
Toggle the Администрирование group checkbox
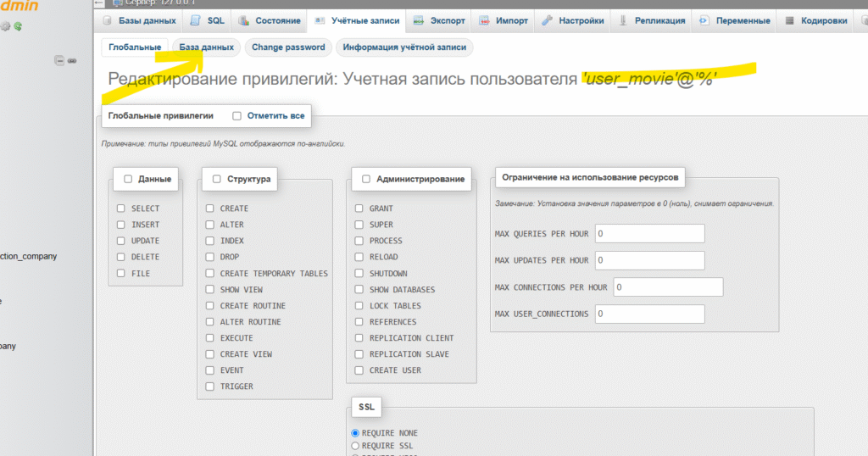coord(366,179)
